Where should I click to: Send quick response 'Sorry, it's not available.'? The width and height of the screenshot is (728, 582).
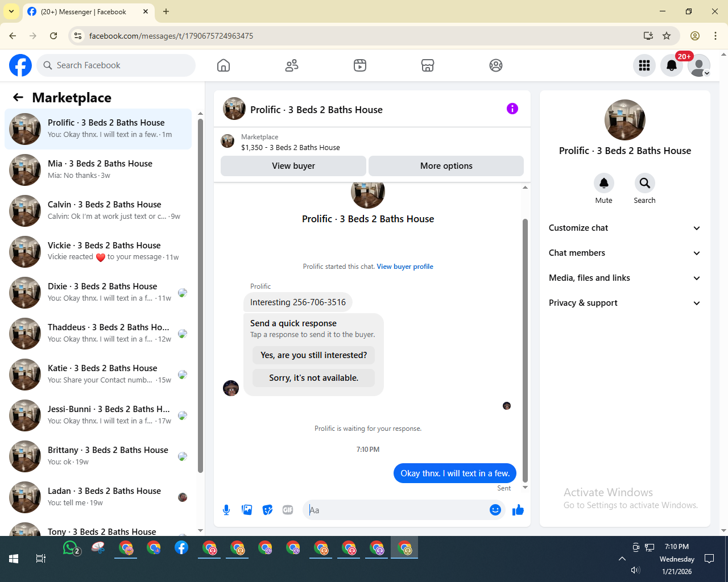pos(314,378)
